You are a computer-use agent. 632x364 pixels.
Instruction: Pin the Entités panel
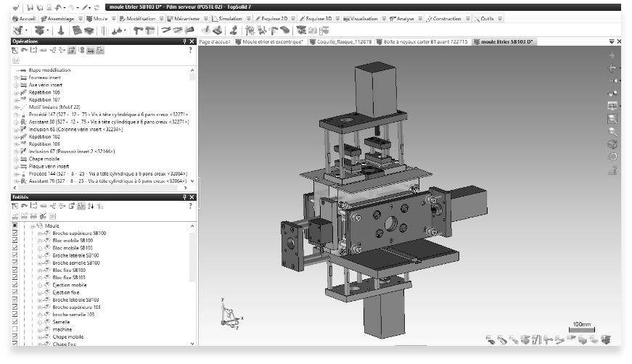click(184, 197)
